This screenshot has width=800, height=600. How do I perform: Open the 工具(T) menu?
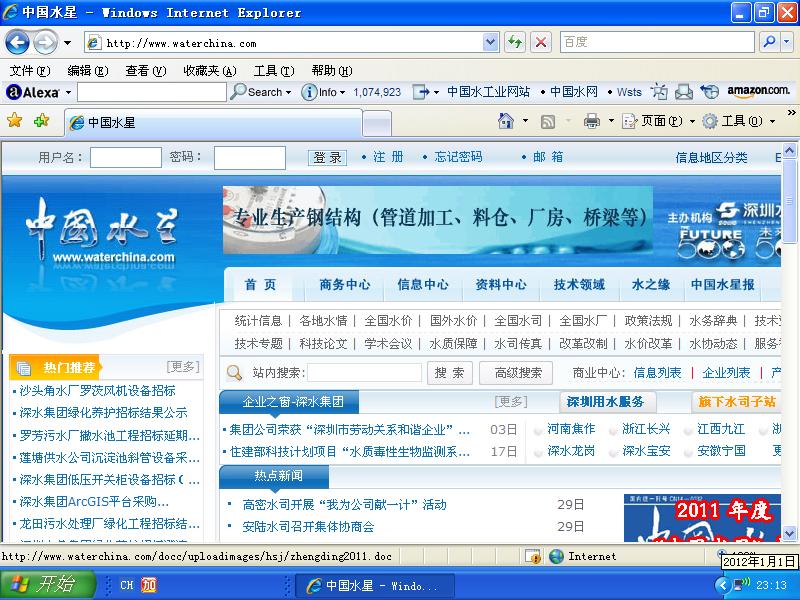tap(274, 70)
